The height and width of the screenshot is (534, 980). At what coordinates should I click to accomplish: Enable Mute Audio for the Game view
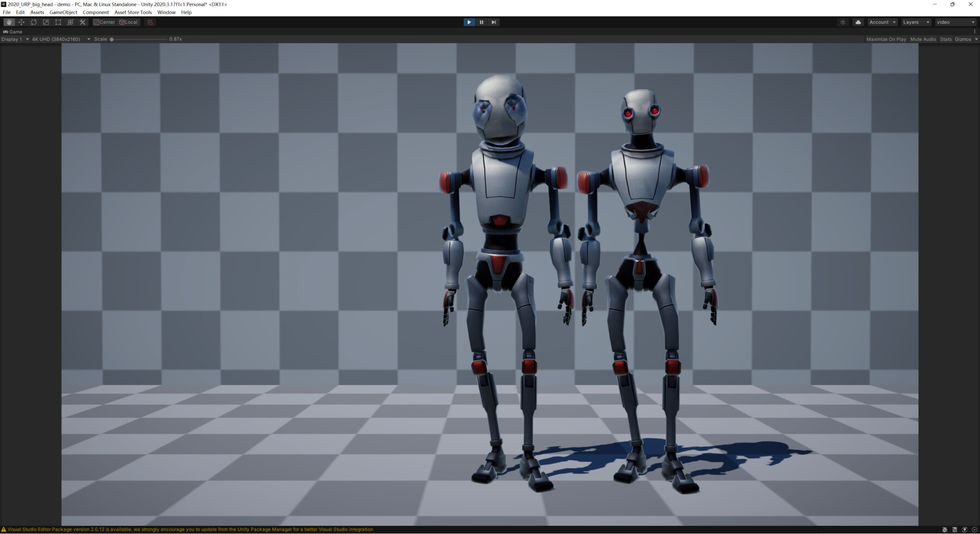(x=923, y=39)
